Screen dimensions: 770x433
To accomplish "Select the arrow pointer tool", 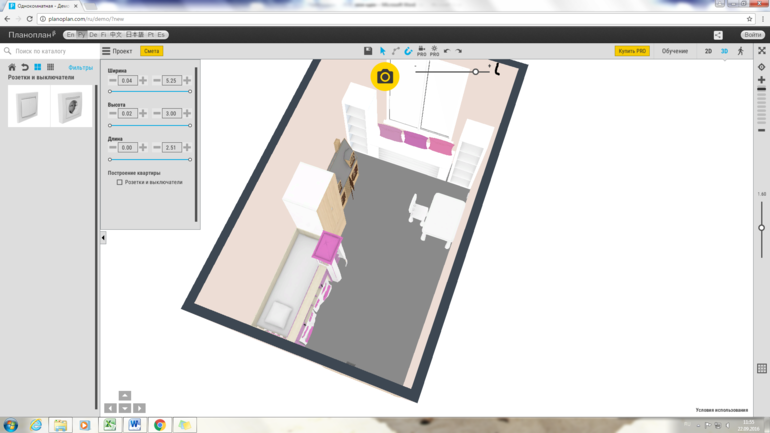I will click(382, 51).
